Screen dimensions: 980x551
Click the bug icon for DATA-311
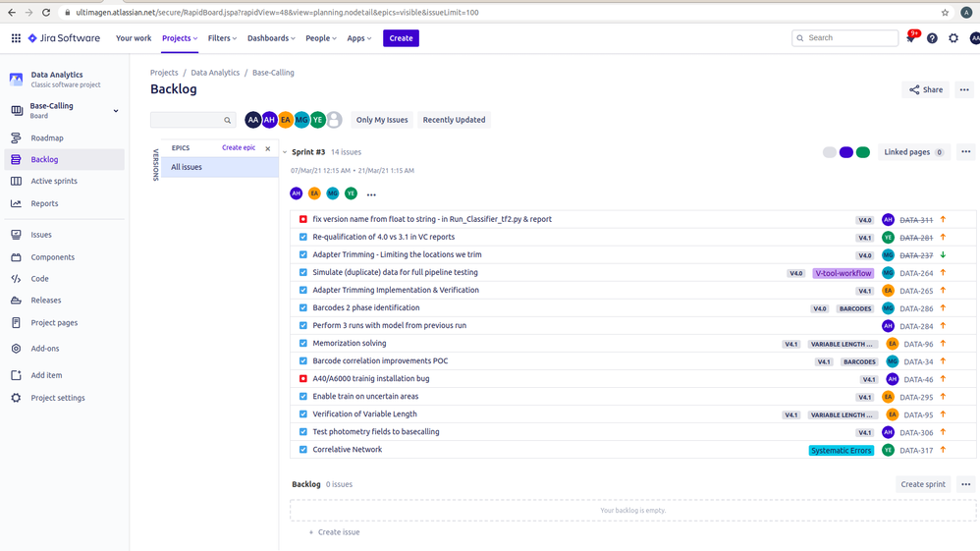[303, 220]
